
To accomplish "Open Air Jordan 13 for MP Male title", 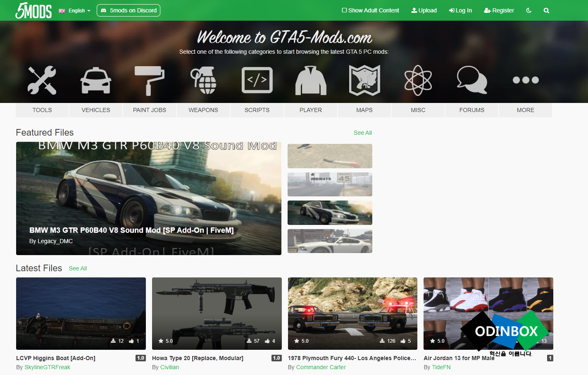I will coord(459,358).
